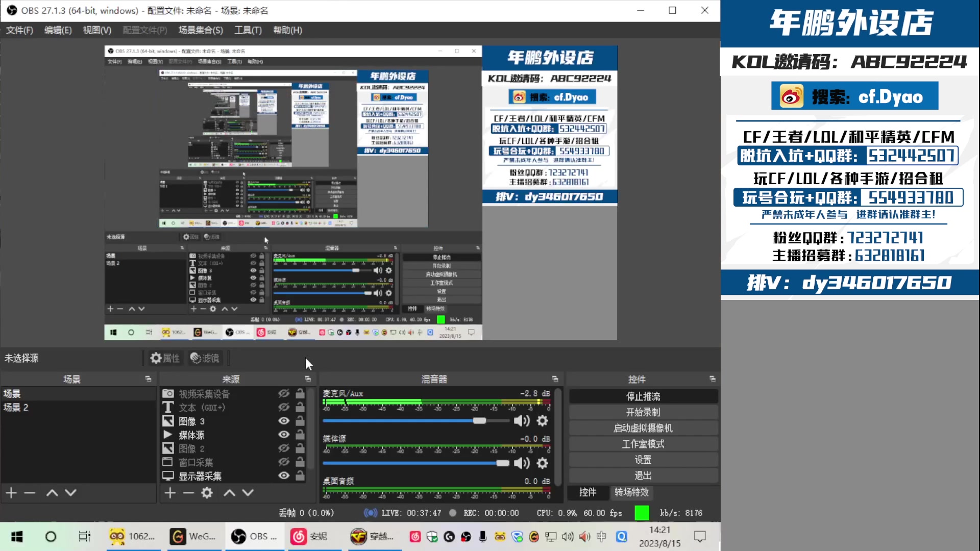The height and width of the screenshot is (551, 980).
Task: Open the 滤镜 filters button
Action: click(x=205, y=358)
